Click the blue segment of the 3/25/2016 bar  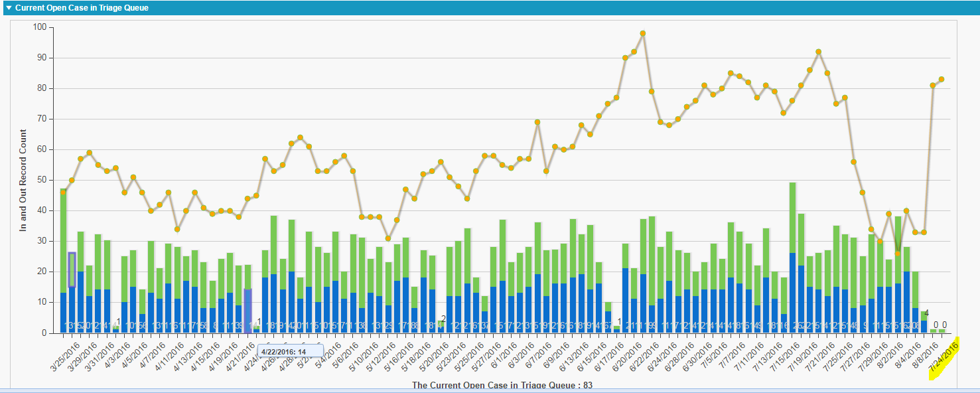click(63, 313)
